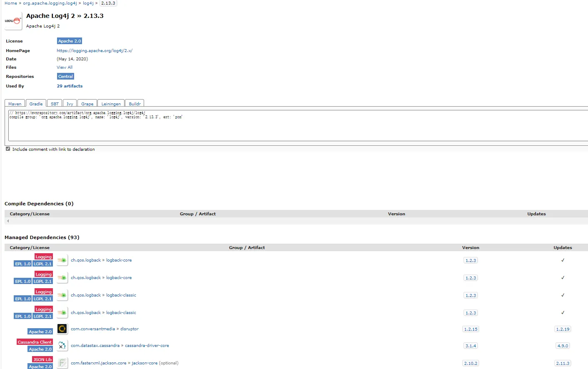Click the JSON Lib category badge
588x369 pixels.
pyautogui.click(x=42, y=360)
